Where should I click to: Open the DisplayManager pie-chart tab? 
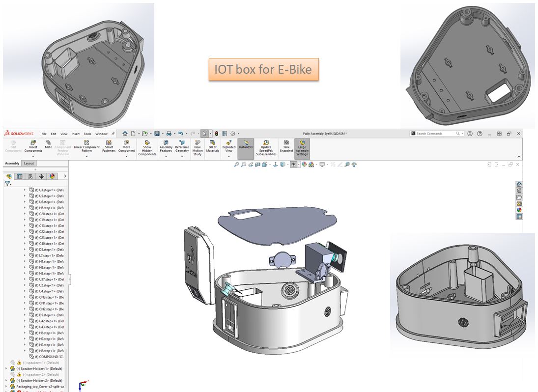[x=52, y=176]
